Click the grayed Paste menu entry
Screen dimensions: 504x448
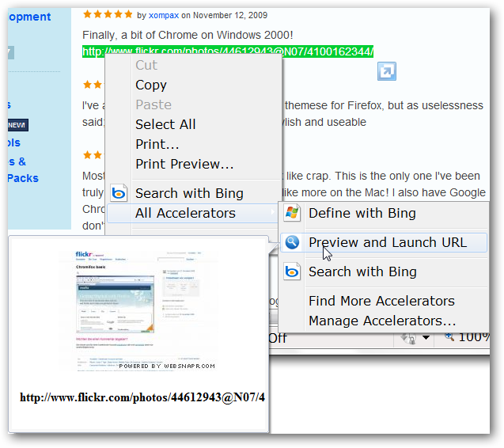click(153, 104)
